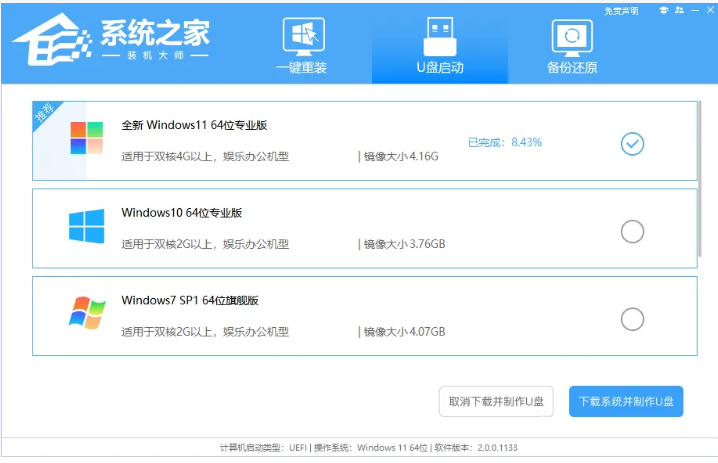Click the 镜像大小 4.07GB text
718x463 pixels.
(x=404, y=332)
